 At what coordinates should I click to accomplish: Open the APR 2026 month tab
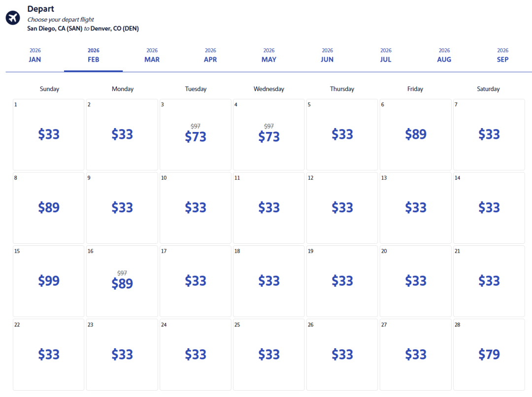[210, 55]
